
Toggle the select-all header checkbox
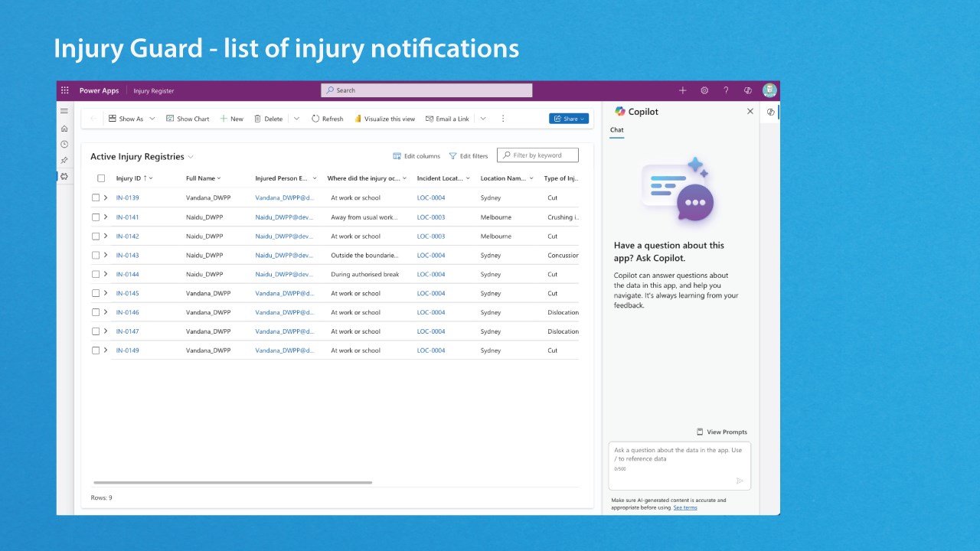(x=101, y=178)
